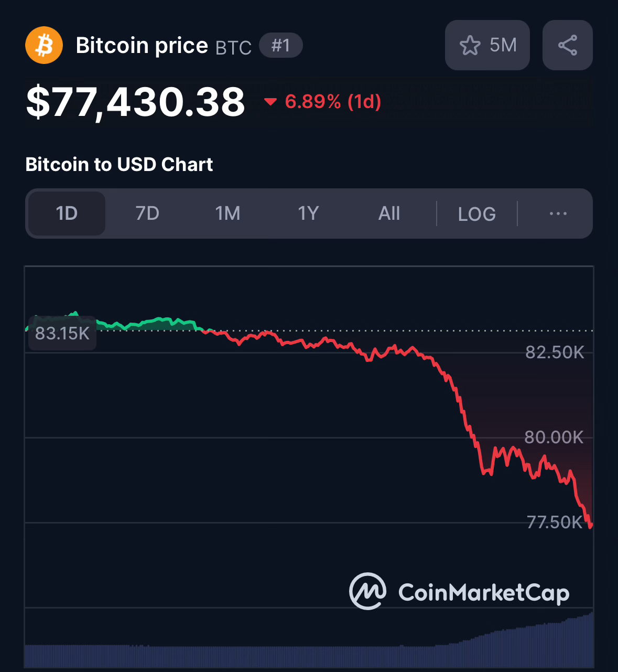
Task: Click the CoinMarketCap logo watermark
Action: pos(459,592)
